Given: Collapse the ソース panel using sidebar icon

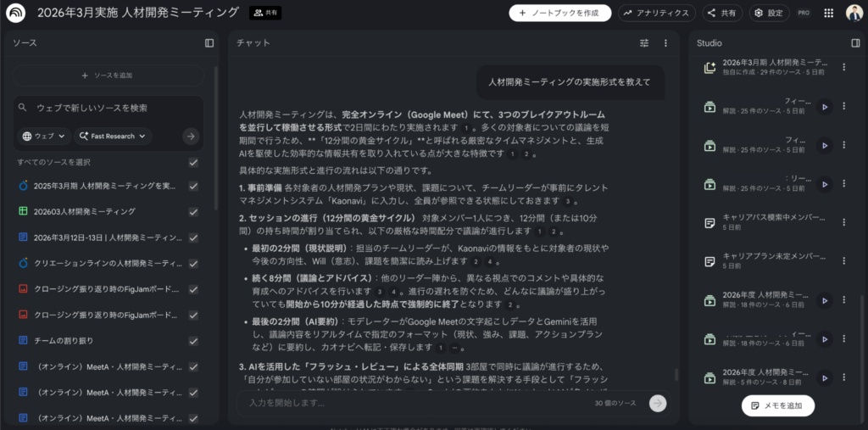Looking at the screenshot, I should [209, 42].
